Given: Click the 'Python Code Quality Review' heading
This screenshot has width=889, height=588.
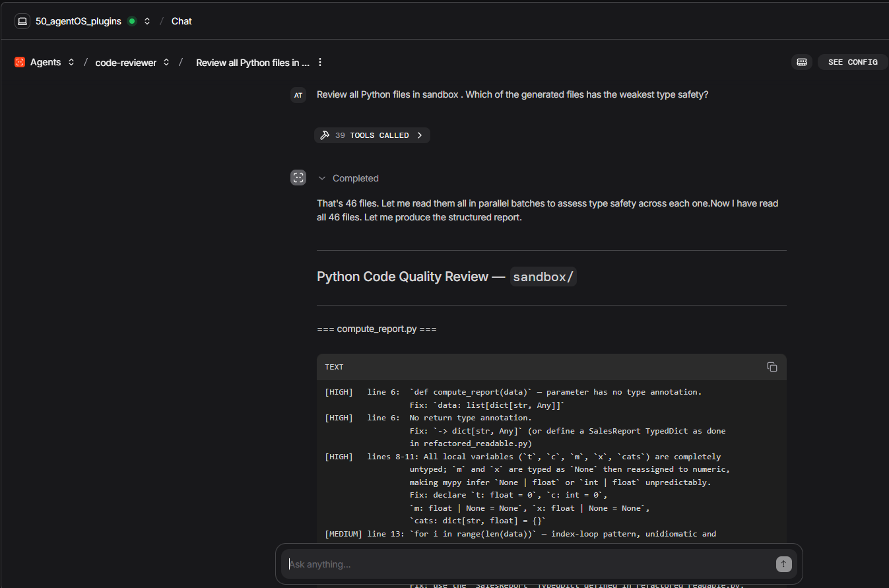Looking at the screenshot, I should tap(411, 277).
